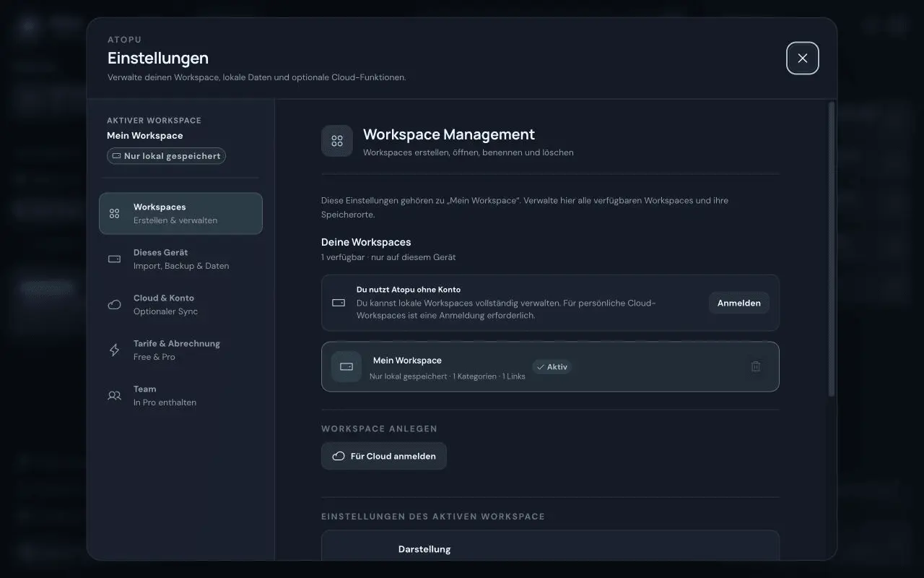924x578 pixels.
Task: Click the people icon beside Team
Action: [x=114, y=396]
